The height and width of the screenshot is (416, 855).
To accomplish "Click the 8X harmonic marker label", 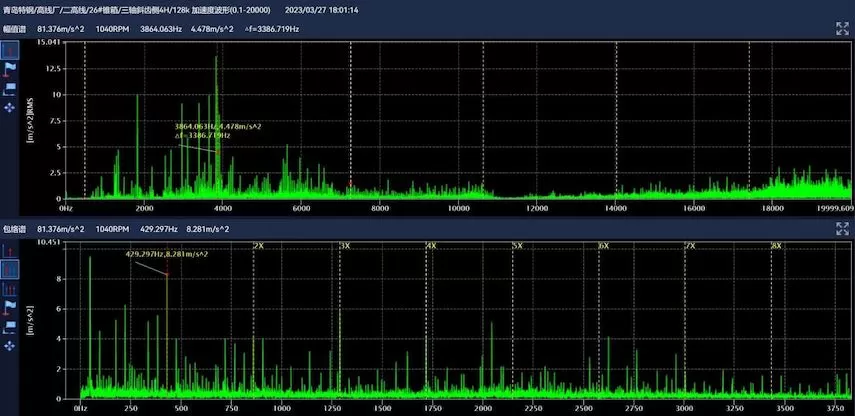I will (x=775, y=245).
